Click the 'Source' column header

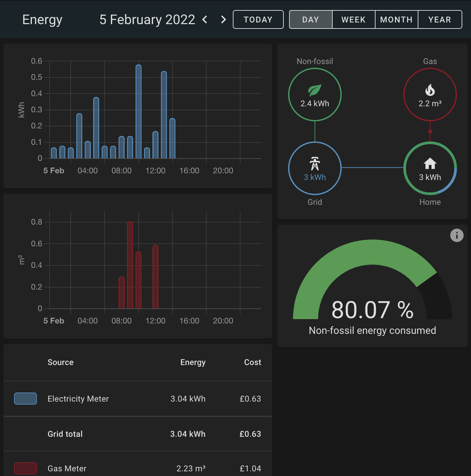61,362
